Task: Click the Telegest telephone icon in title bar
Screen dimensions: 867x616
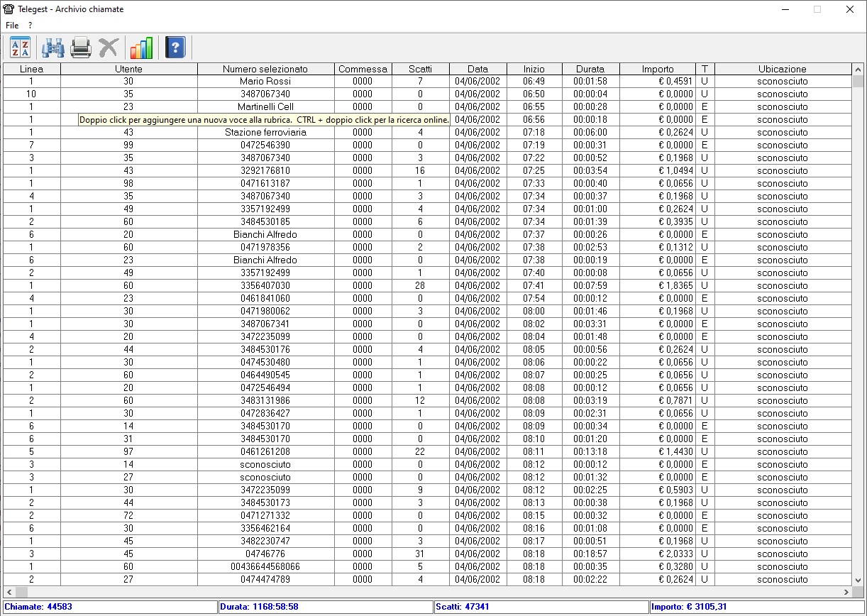Action: point(9,9)
